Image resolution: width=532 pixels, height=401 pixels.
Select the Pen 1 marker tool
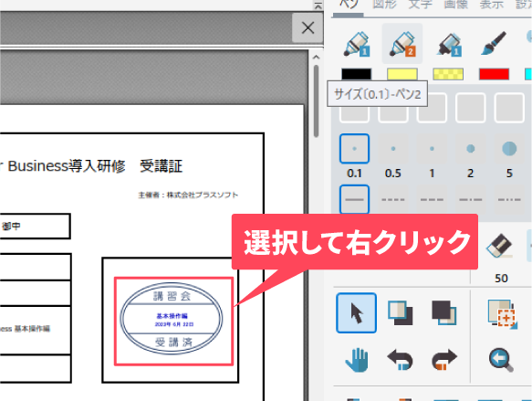tap(357, 44)
